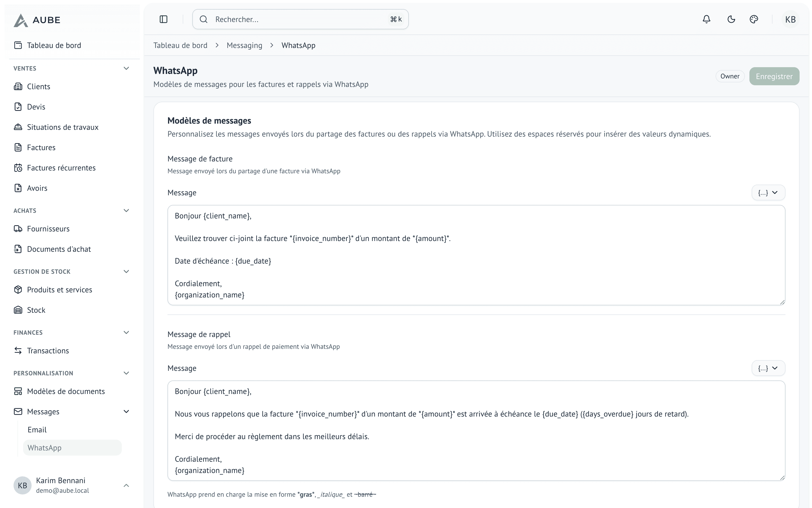Click the Tableau de bord sidebar icon
The image size is (812, 508).
click(x=18, y=45)
